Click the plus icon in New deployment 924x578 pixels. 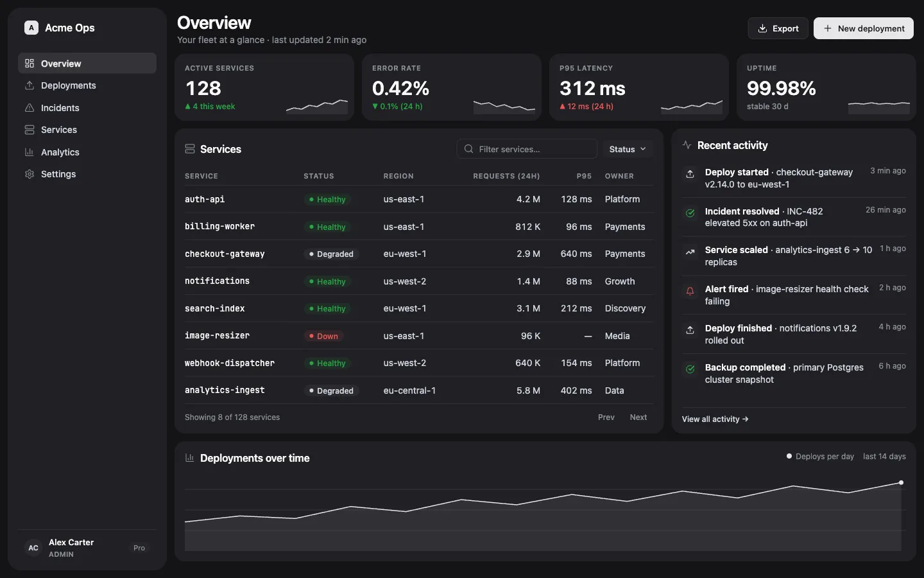828,28
